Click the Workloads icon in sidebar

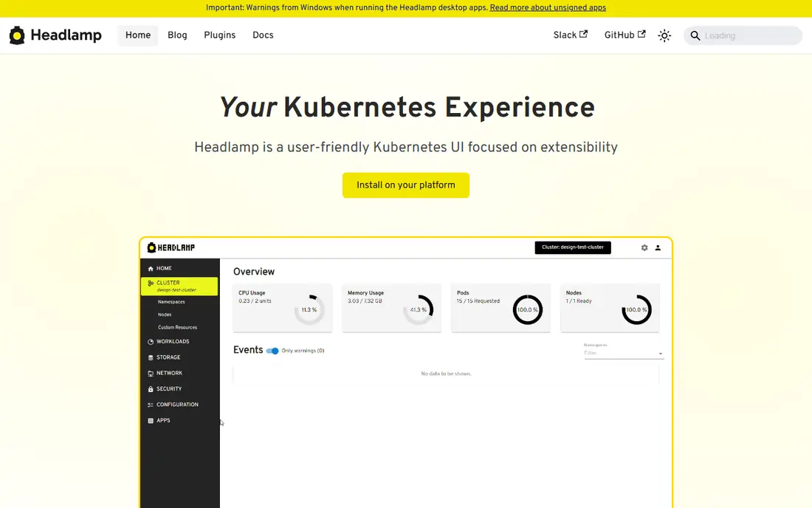(x=151, y=342)
